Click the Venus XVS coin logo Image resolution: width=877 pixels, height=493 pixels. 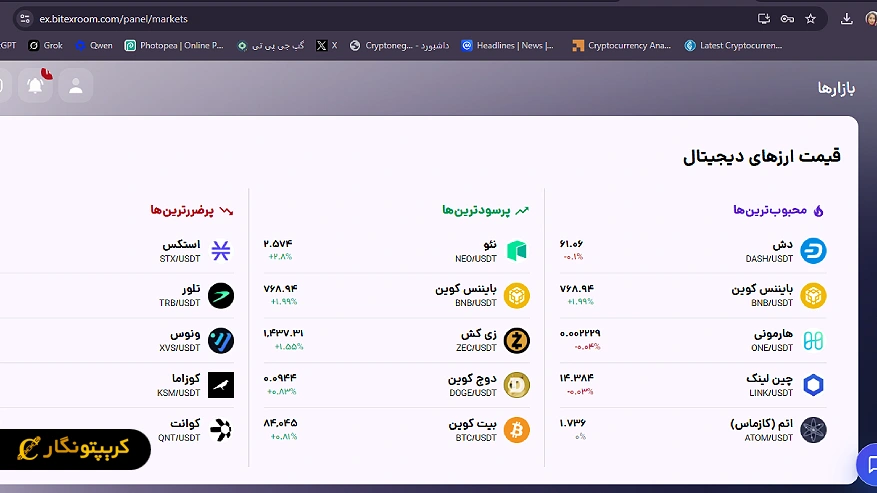pos(221,340)
